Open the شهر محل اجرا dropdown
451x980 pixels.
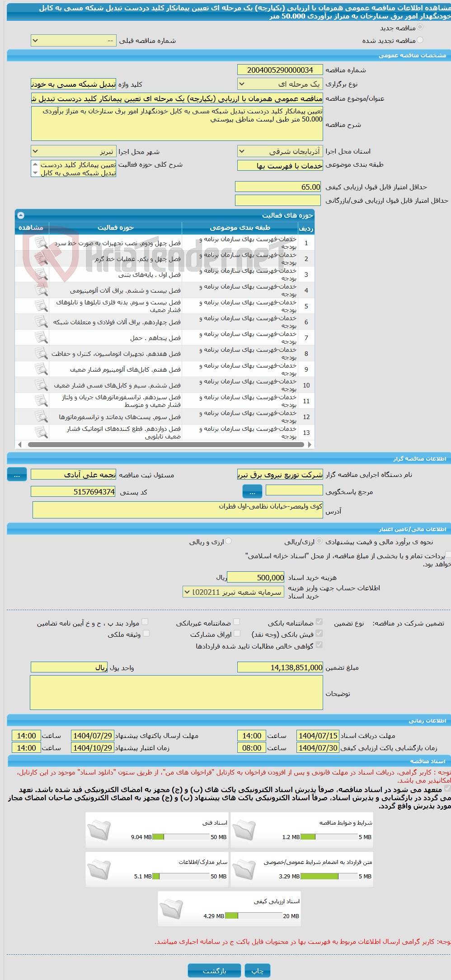(73, 151)
